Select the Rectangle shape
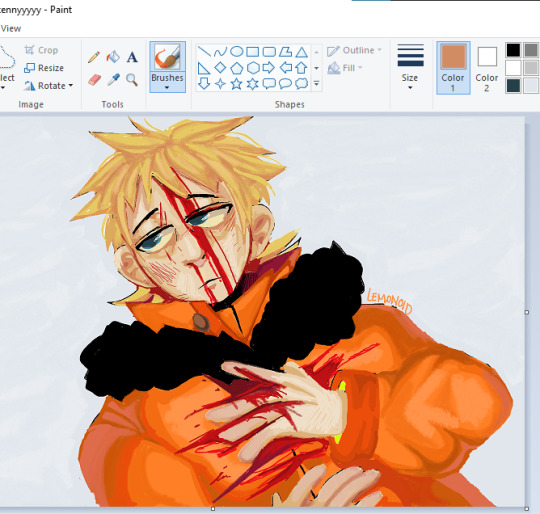Screen dimensions: 540x514 pyautogui.click(x=253, y=52)
